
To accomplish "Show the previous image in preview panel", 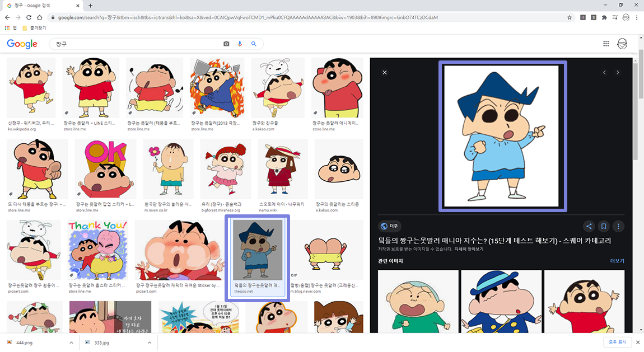I will 604,72.
